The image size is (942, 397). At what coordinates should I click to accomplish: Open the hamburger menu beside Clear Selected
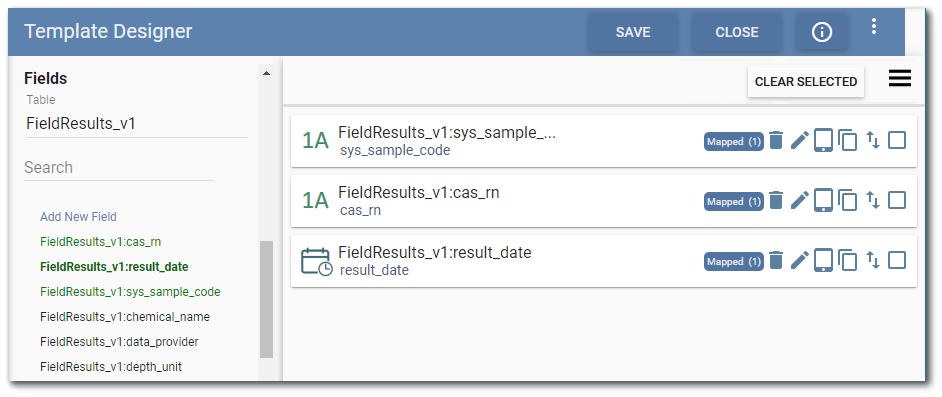[899, 79]
